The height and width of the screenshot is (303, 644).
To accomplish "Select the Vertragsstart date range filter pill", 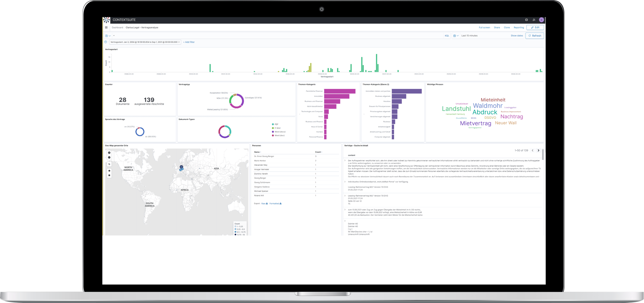I will (x=144, y=42).
